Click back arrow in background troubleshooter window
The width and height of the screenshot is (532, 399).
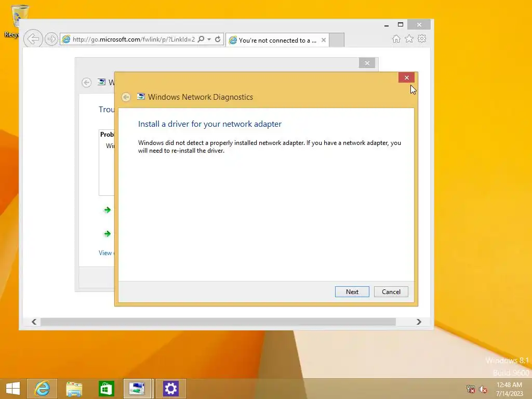87,83
